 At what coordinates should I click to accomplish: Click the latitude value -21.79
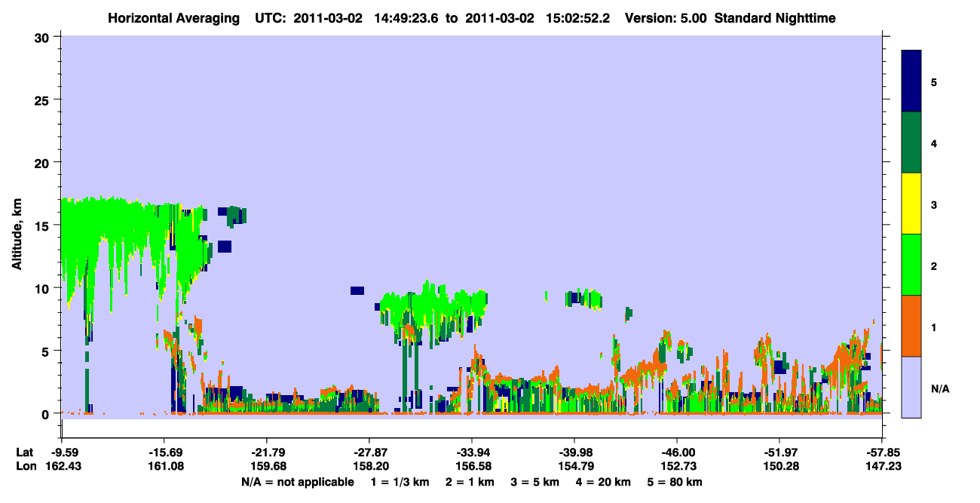tap(267, 452)
